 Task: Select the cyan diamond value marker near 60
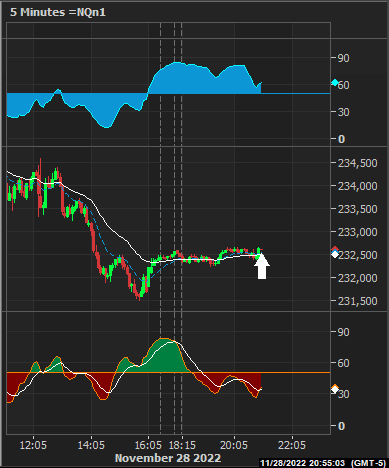coord(335,83)
